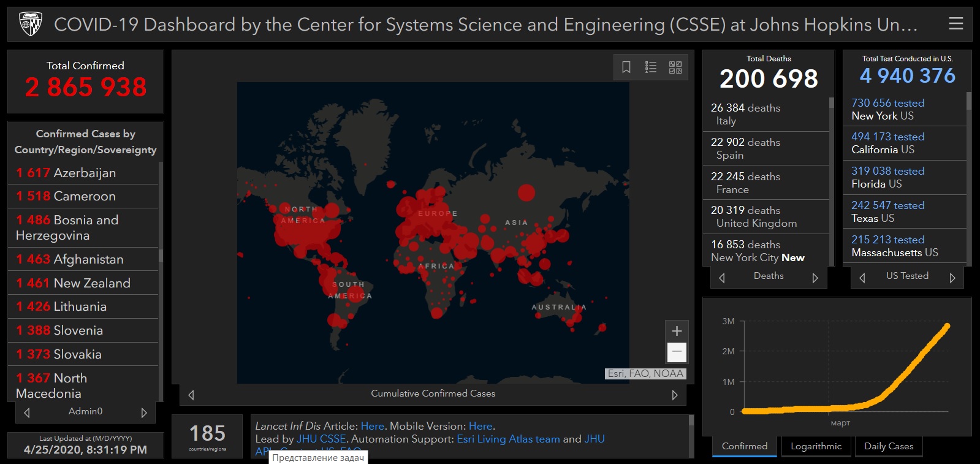980x464 pixels.
Task: Select France deaths row
Action: [x=765, y=183]
